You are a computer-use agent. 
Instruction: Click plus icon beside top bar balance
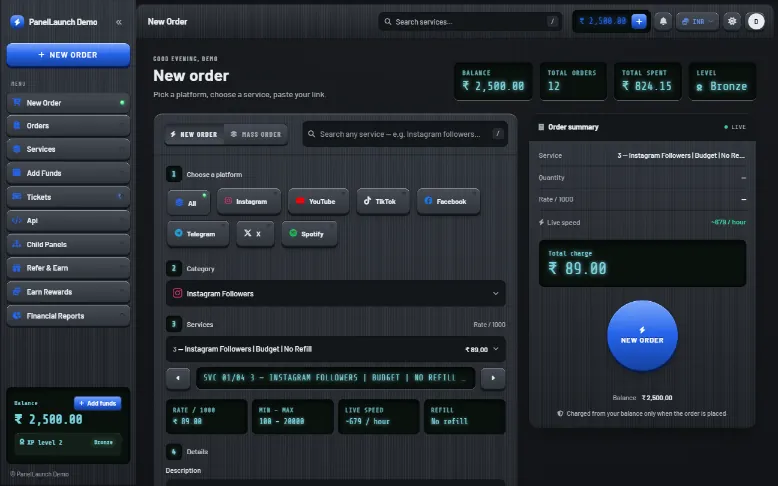pos(639,21)
